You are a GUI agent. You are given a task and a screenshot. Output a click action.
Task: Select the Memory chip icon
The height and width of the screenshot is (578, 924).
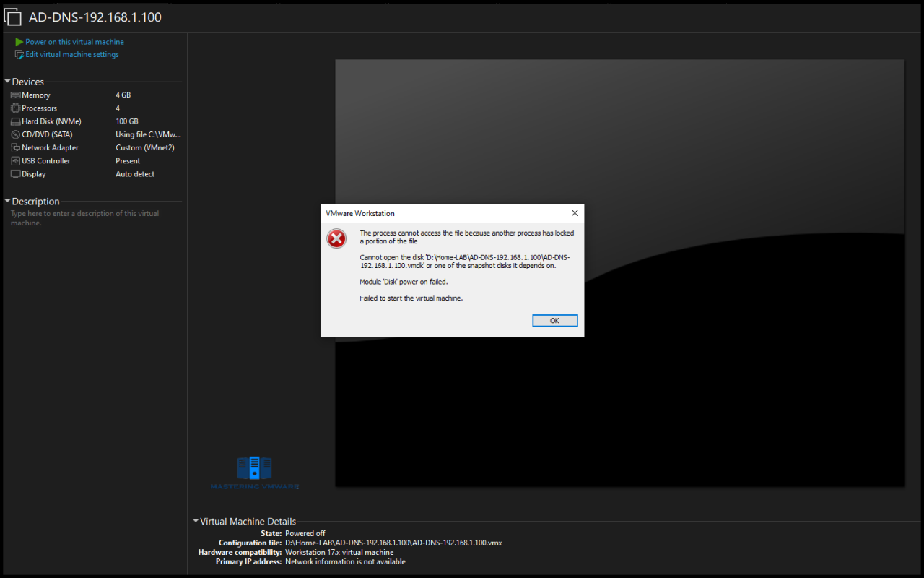point(16,95)
